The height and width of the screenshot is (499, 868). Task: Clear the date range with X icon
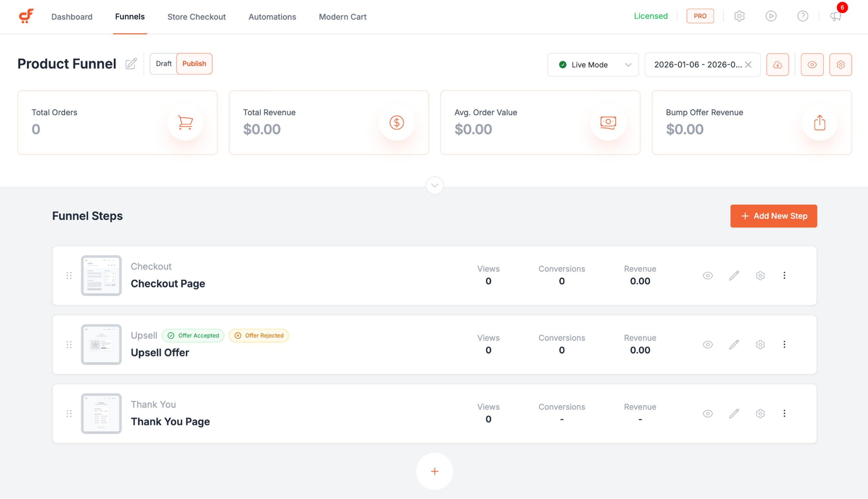click(x=748, y=64)
